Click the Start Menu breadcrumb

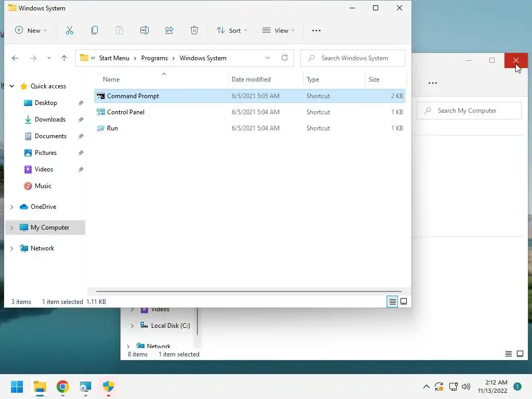click(114, 58)
